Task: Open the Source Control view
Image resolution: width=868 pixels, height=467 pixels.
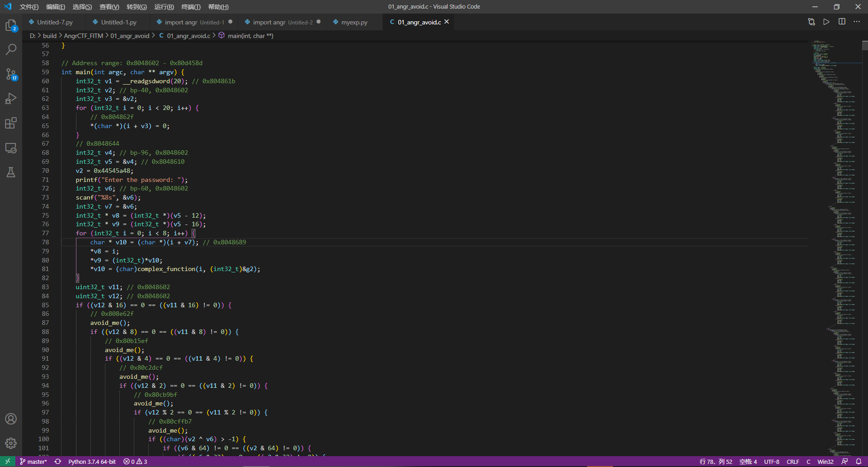Action: tap(11, 74)
